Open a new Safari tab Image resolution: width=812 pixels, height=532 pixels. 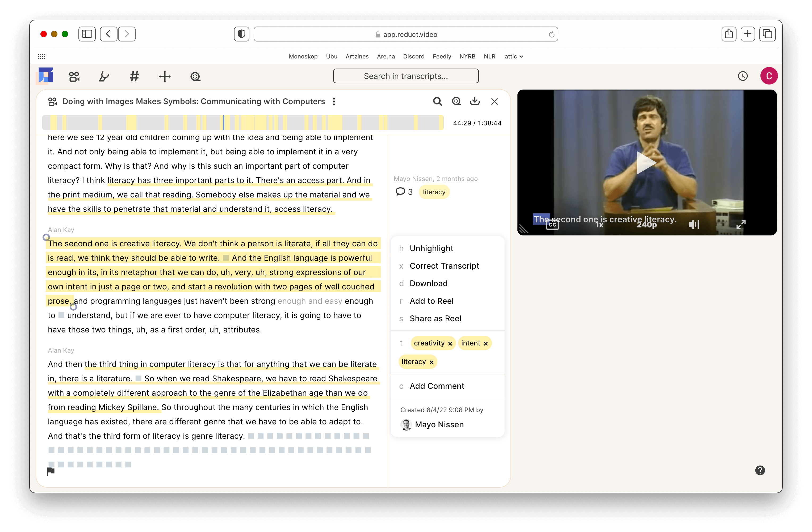747,34
